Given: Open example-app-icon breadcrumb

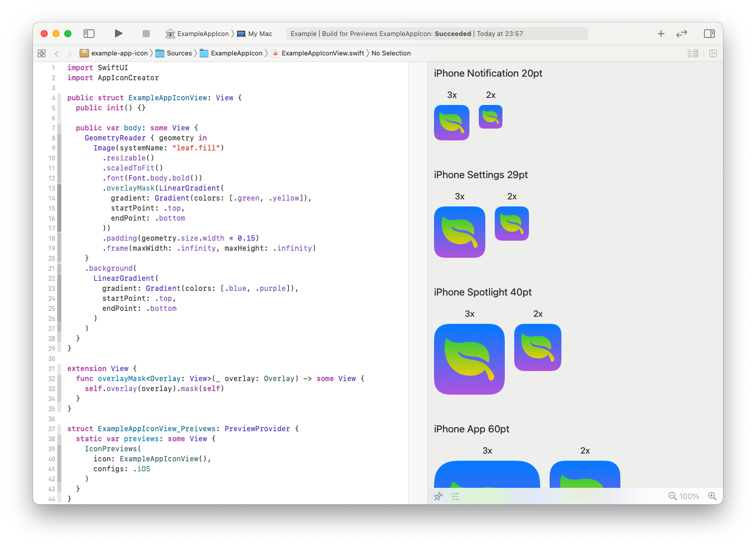Looking at the screenshot, I should coord(114,53).
